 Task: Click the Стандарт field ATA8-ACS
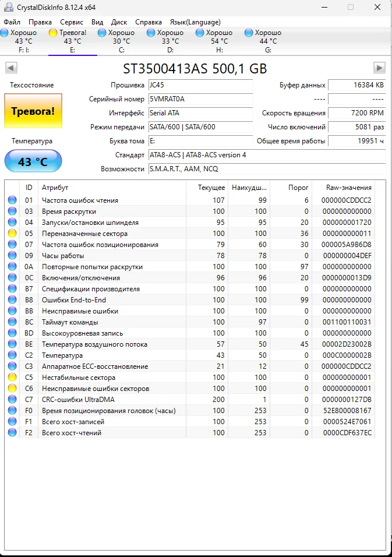point(267,155)
